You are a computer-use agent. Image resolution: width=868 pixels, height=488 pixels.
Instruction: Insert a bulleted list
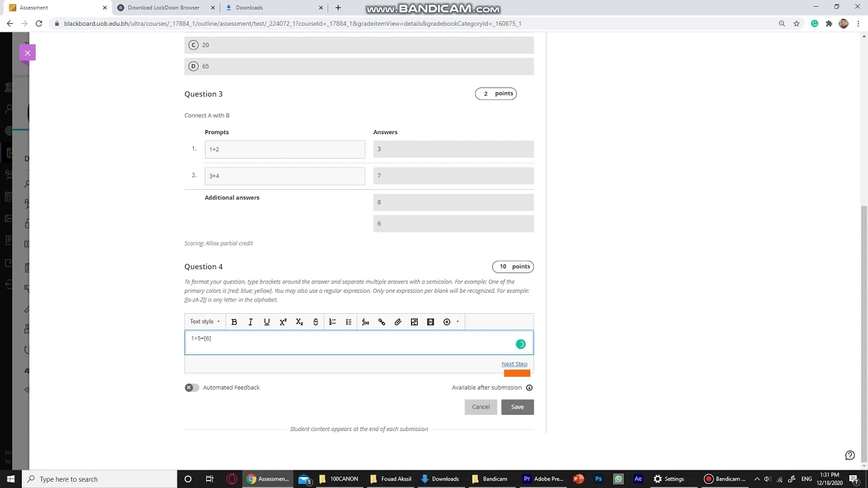[349, 322]
